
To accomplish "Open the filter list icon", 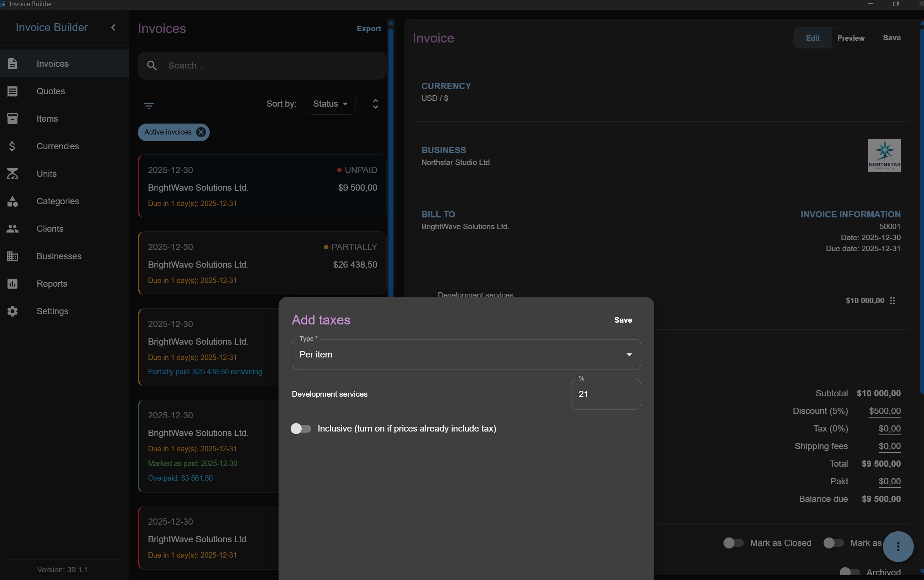I will click(x=149, y=106).
